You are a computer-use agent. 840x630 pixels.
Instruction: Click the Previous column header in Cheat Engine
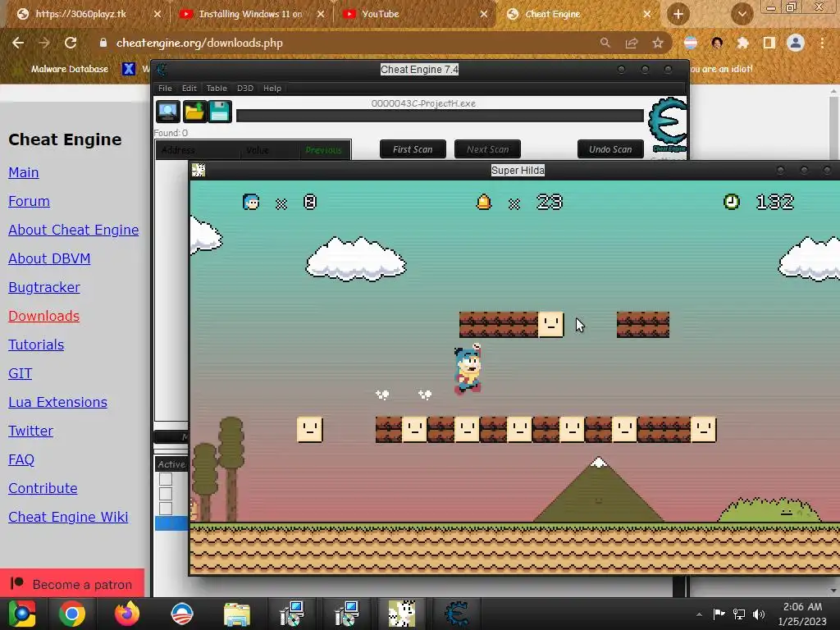coord(323,150)
